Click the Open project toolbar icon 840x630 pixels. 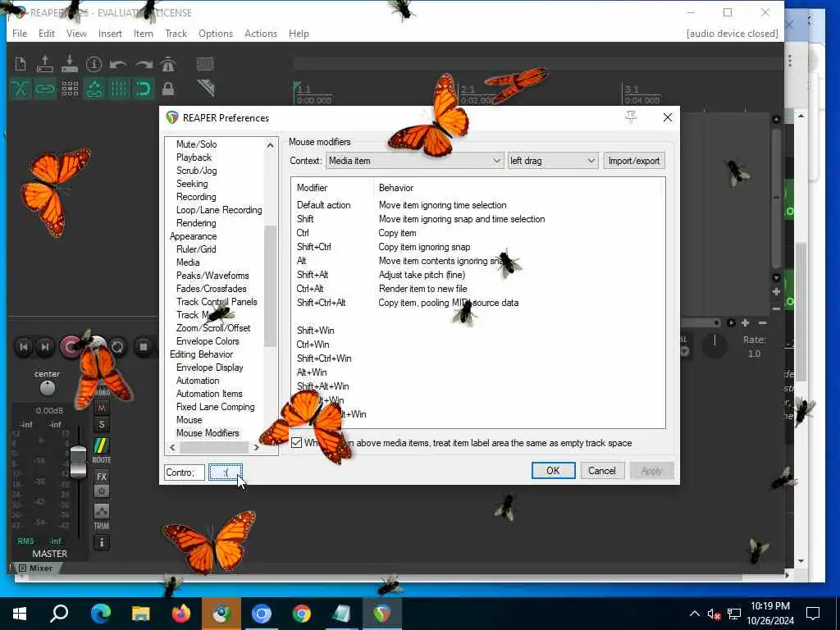[45, 64]
